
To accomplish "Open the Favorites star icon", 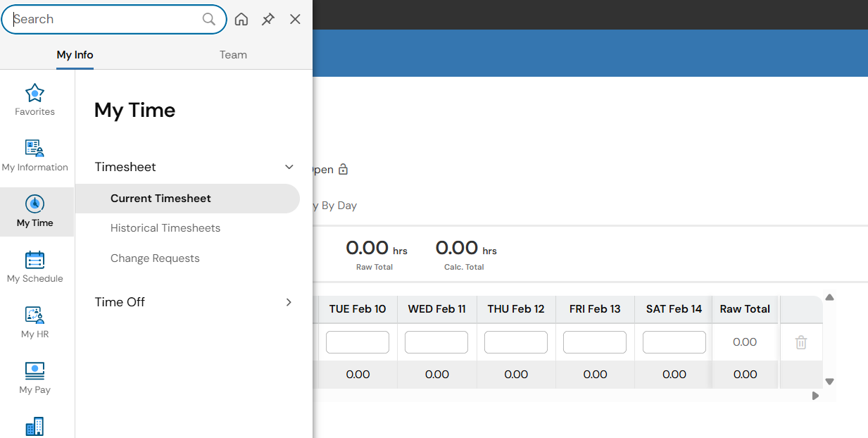I will tap(34, 93).
